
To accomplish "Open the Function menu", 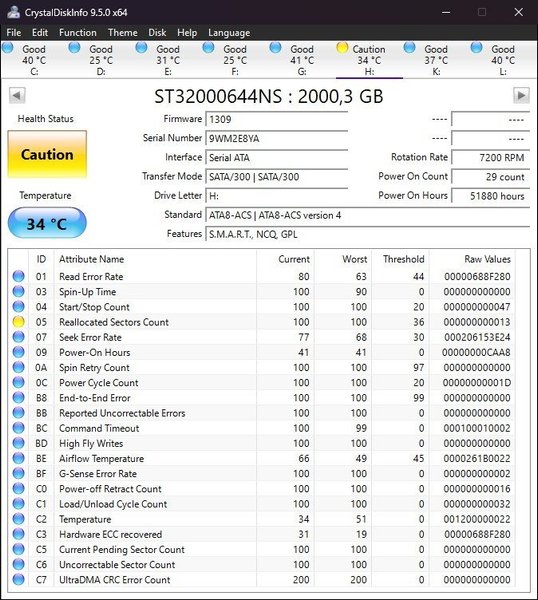I will tap(78, 33).
